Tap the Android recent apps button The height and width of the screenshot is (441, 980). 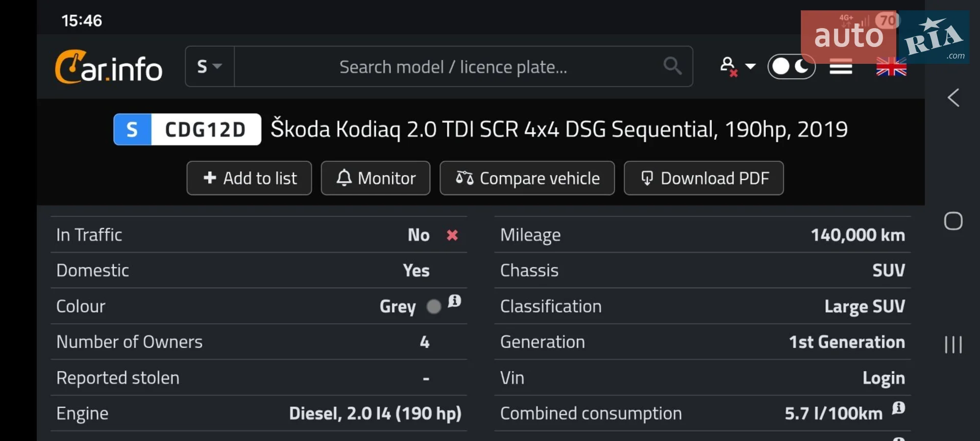(953, 344)
